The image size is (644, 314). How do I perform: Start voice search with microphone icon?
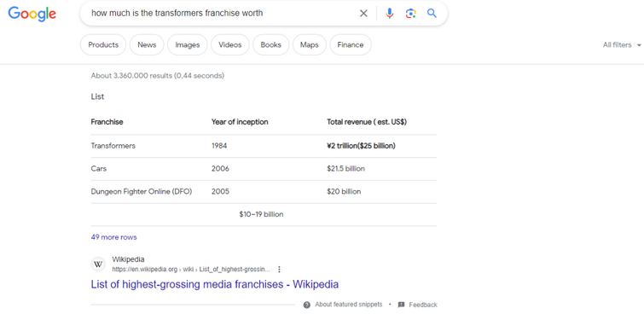tap(389, 14)
